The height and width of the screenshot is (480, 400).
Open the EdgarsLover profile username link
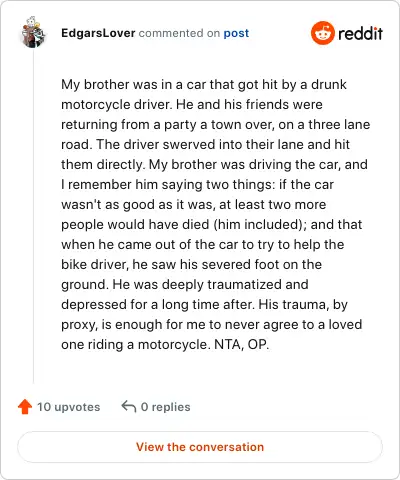(x=98, y=33)
